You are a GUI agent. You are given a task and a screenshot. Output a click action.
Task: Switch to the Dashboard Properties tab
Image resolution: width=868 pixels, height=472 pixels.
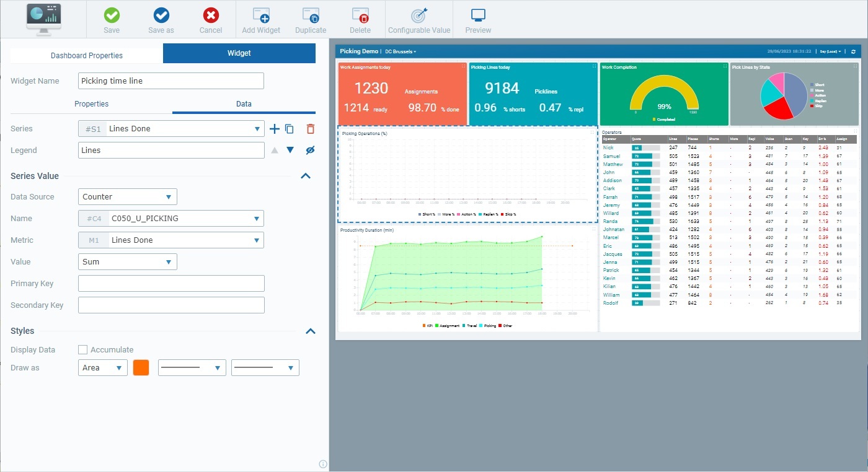(85, 53)
